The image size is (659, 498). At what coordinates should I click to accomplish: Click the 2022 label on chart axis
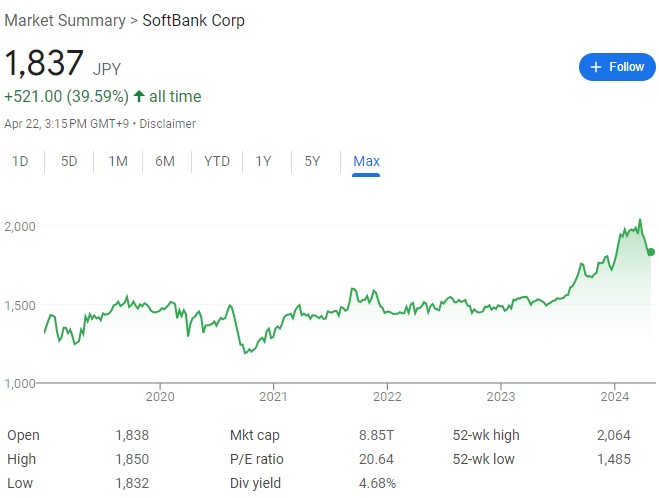(387, 396)
